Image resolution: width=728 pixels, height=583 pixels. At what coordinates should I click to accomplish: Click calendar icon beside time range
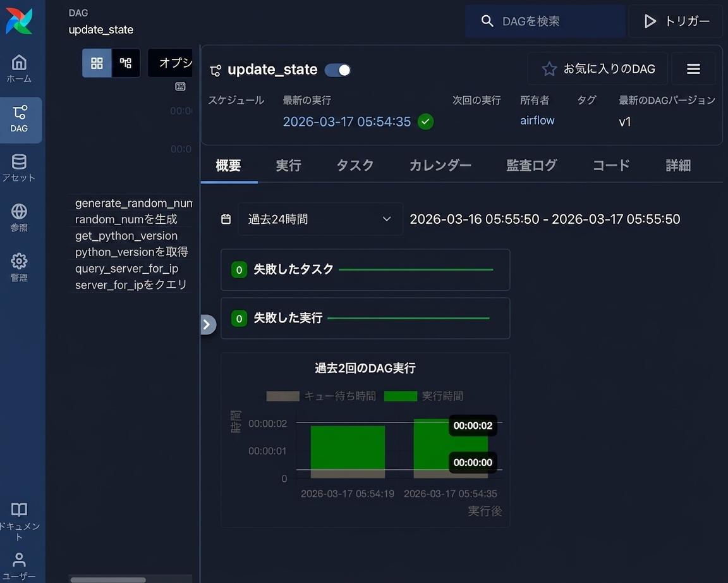226,219
